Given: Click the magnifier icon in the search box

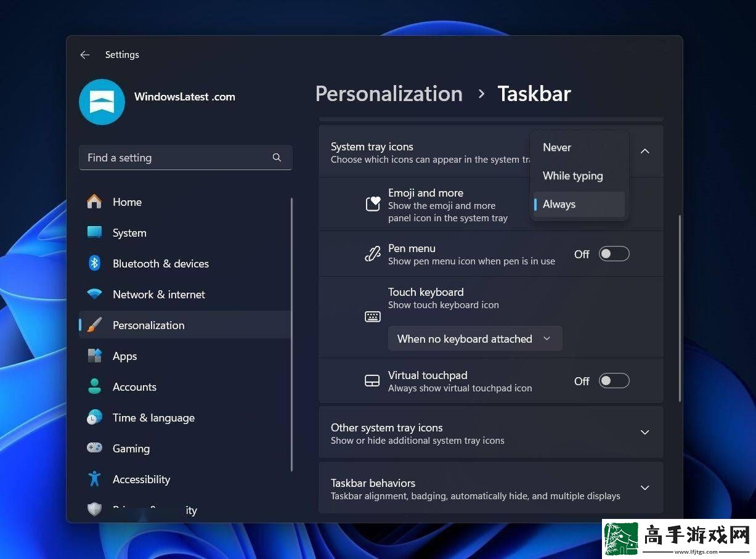Looking at the screenshot, I should [x=277, y=158].
